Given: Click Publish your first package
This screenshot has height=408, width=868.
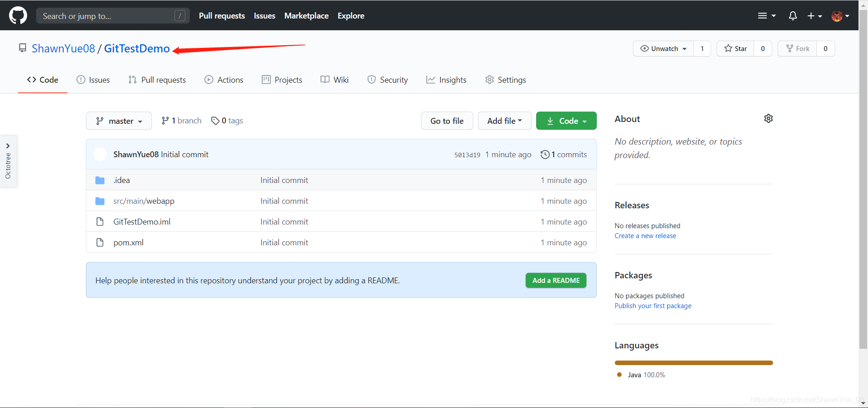Looking at the screenshot, I should point(653,306).
